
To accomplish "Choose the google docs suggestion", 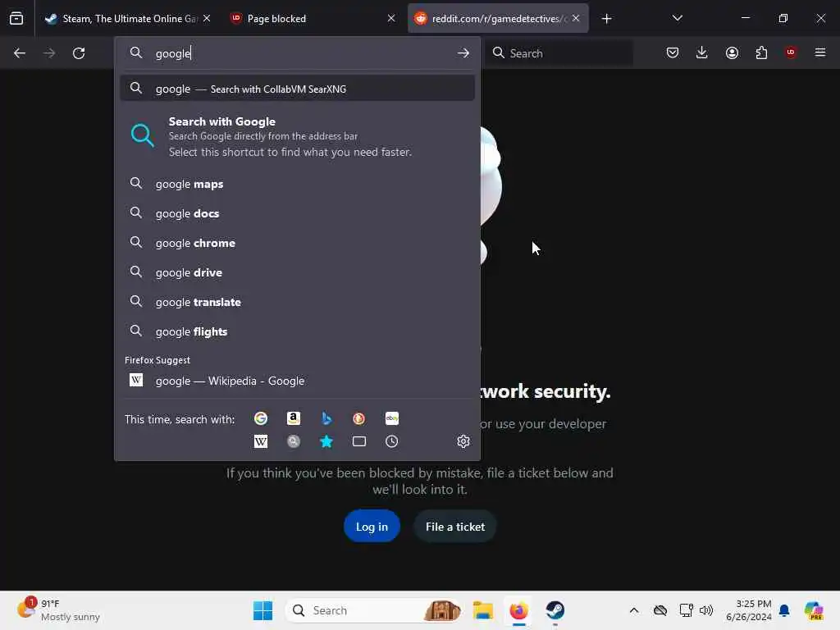I will (297, 213).
